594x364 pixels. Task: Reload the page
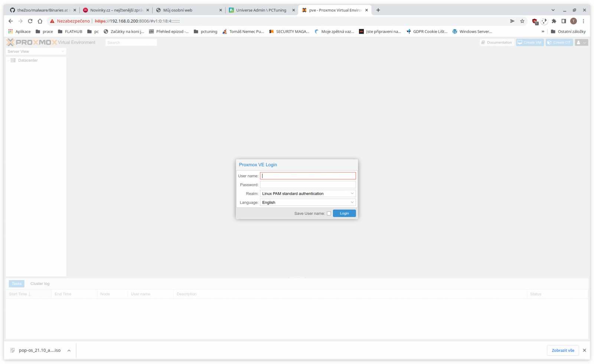click(x=30, y=21)
